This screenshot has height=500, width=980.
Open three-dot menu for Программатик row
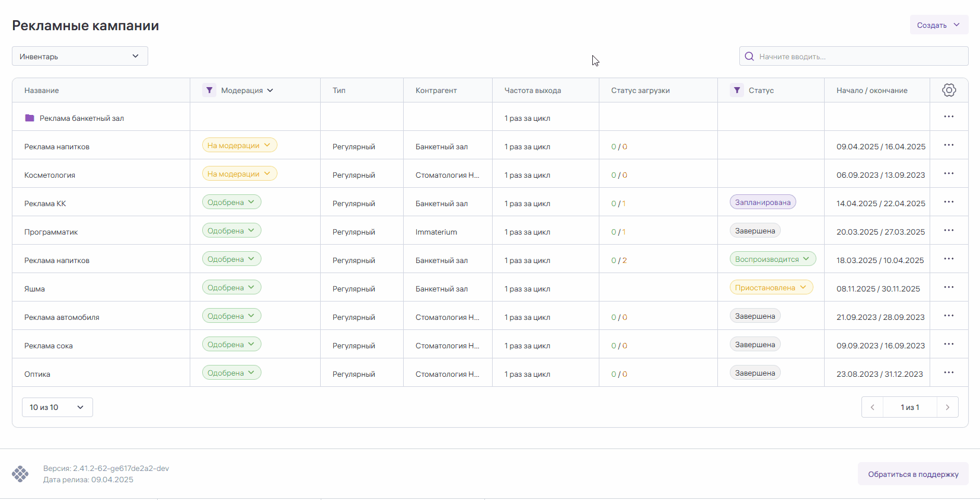tap(949, 231)
